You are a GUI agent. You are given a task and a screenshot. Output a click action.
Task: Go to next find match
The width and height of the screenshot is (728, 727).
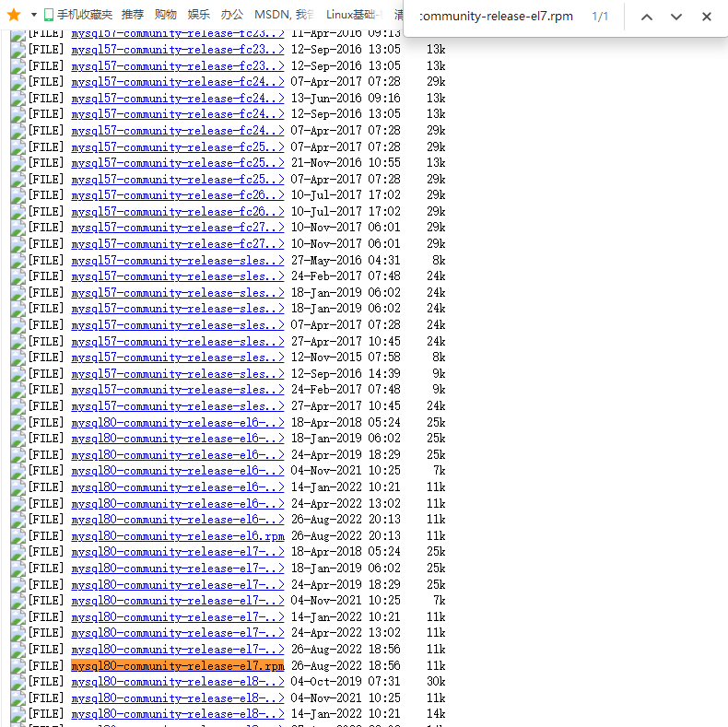click(676, 18)
